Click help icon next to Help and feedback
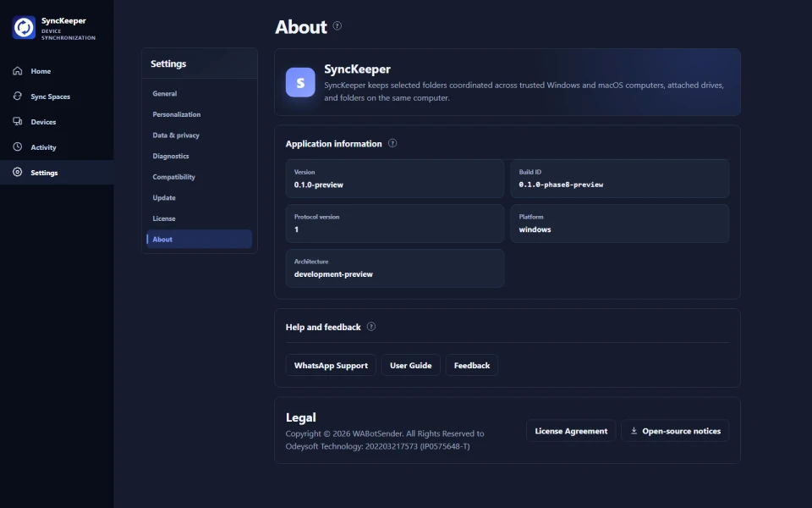This screenshot has height=508, width=812. (371, 327)
